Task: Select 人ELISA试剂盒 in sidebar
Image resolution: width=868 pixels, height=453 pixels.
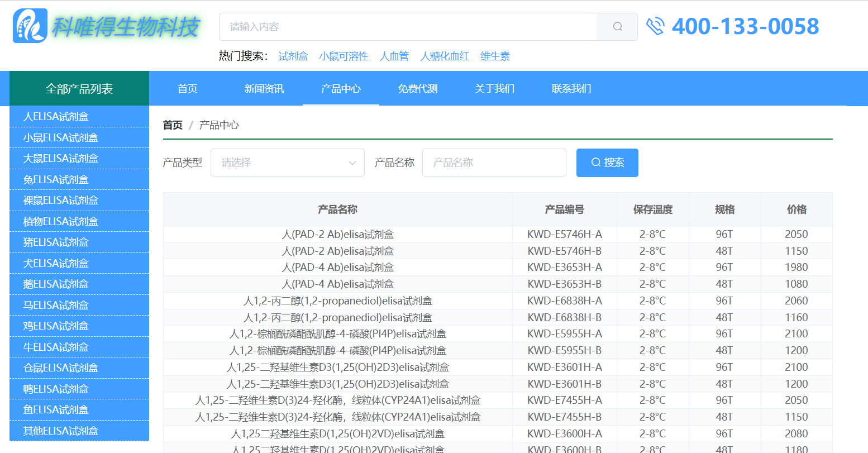Action: coord(79,117)
